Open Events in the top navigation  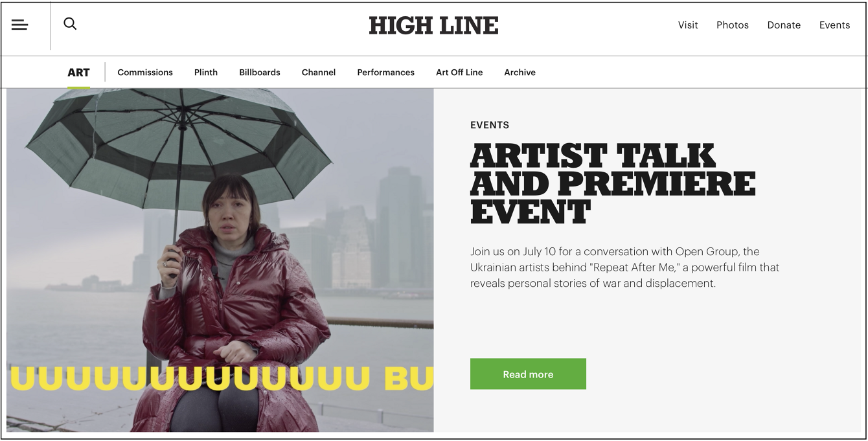click(x=834, y=25)
